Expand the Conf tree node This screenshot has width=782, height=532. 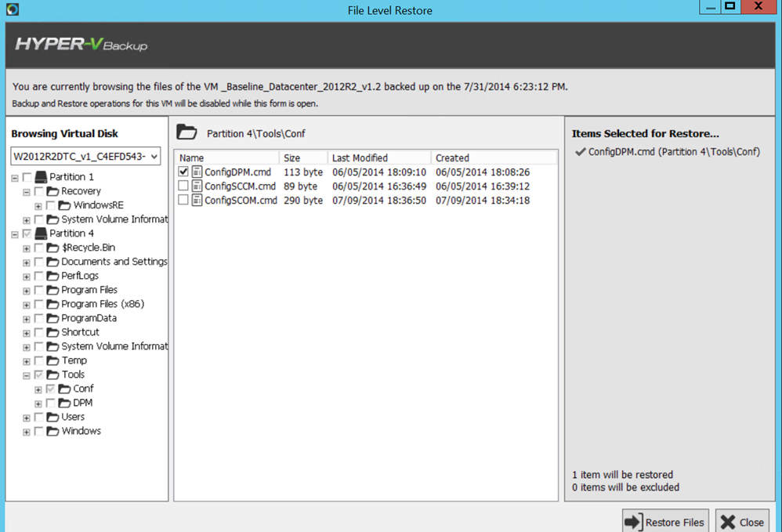pyautogui.click(x=38, y=389)
